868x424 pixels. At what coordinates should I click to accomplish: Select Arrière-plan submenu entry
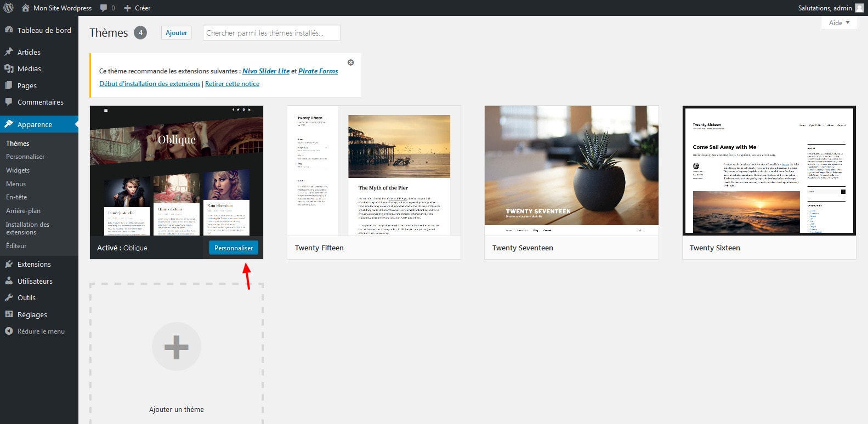pyautogui.click(x=23, y=211)
